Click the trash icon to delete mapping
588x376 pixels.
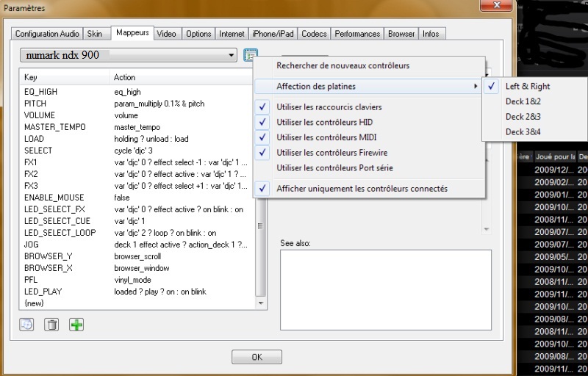pyautogui.click(x=51, y=325)
